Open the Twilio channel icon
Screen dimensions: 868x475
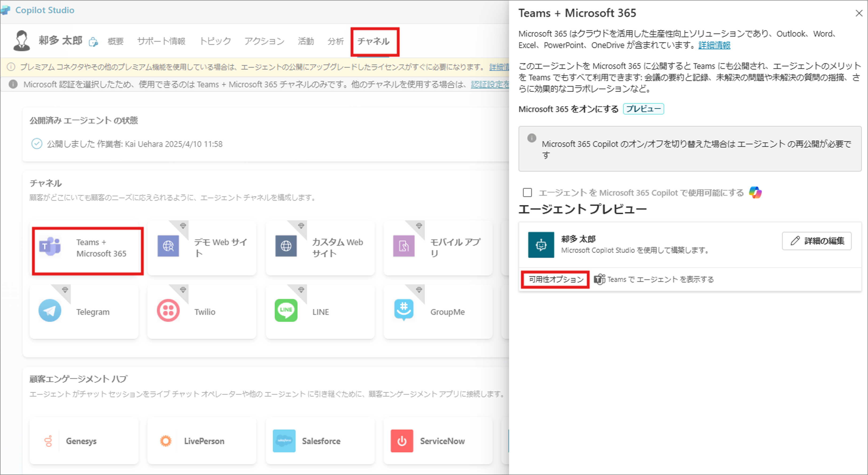click(x=168, y=311)
